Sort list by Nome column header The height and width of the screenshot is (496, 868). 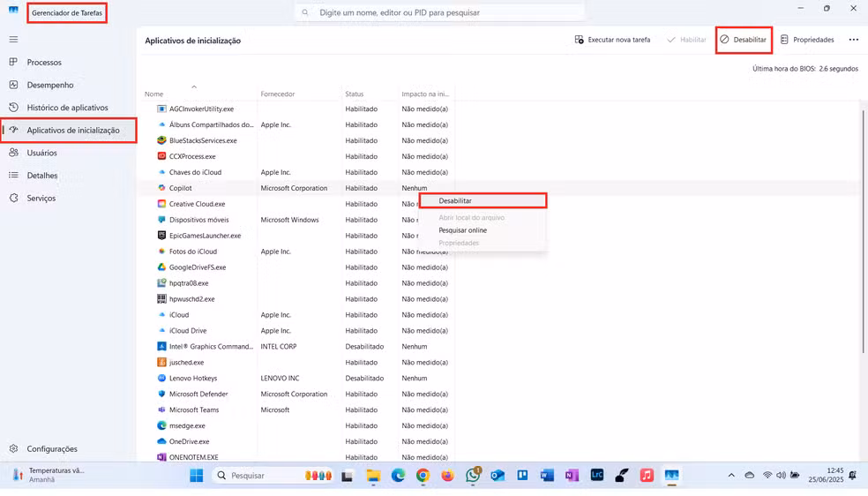coord(154,94)
